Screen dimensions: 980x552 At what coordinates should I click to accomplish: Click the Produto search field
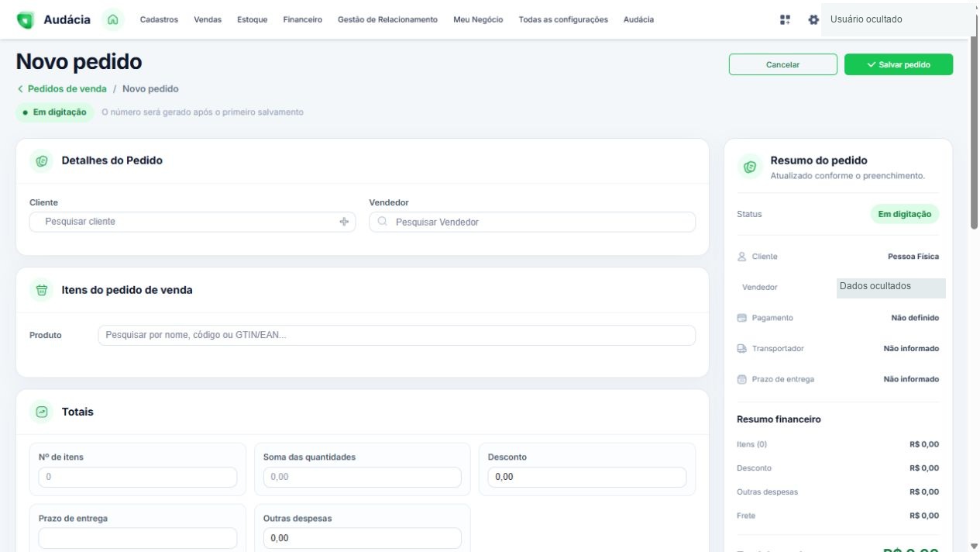pos(397,336)
